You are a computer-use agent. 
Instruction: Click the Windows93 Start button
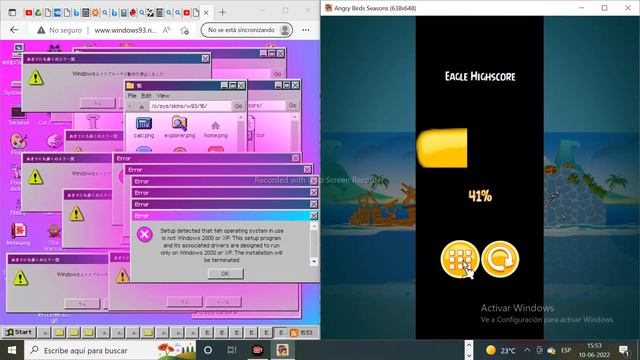tap(19, 332)
